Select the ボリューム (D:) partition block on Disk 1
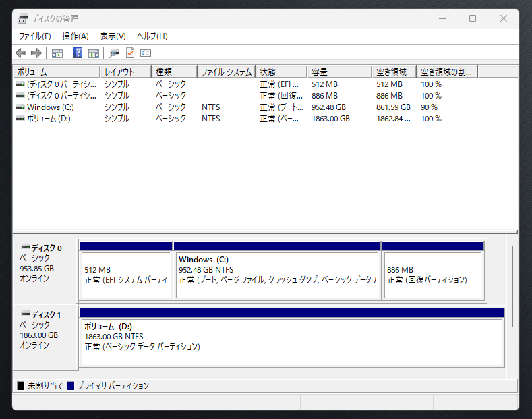This screenshot has width=532, height=419. 292,337
